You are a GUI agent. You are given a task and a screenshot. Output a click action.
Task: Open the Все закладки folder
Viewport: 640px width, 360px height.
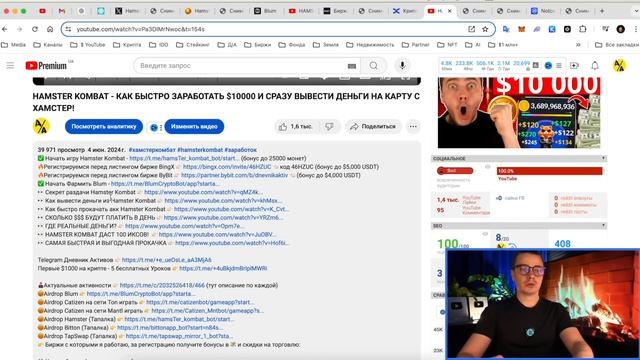coord(617,44)
